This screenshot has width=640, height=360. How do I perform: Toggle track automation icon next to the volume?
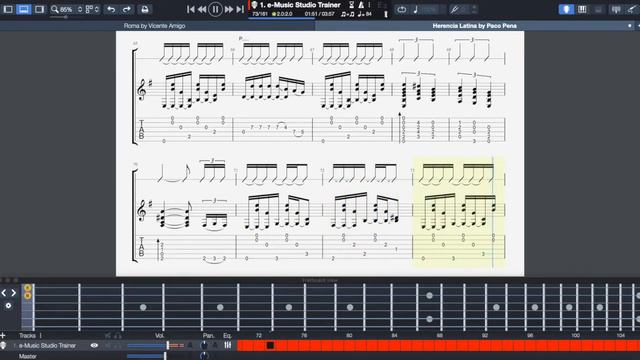189,346
